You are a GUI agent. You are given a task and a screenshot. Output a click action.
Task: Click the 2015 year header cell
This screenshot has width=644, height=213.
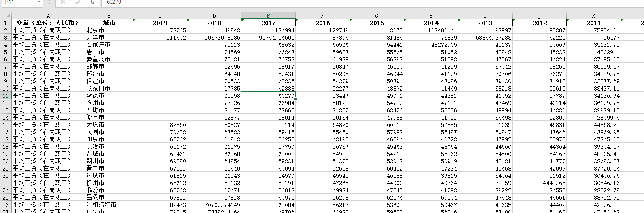[x=377, y=23]
